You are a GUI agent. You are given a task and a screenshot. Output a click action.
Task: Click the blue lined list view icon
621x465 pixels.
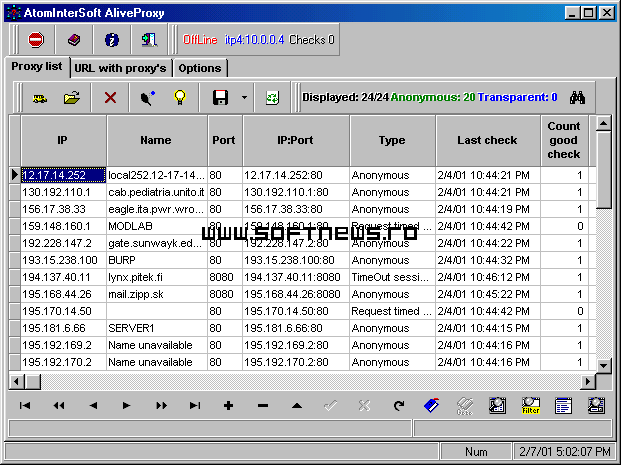pos(563,406)
